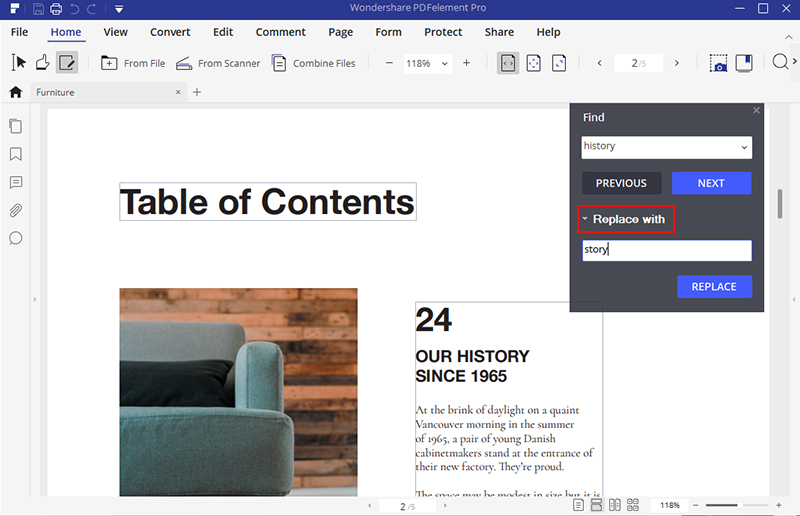Create PDF From Scanner
The height and width of the screenshot is (516, 800).
(218, 63)
